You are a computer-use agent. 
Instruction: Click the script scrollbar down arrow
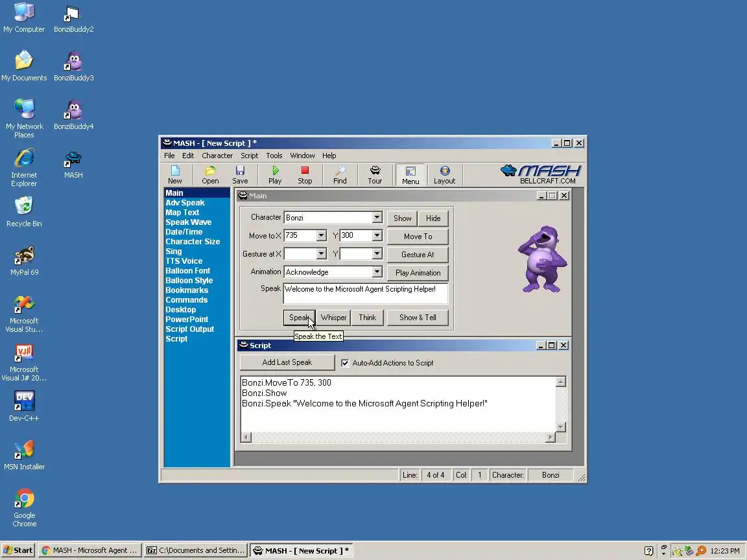click(561, 427)
